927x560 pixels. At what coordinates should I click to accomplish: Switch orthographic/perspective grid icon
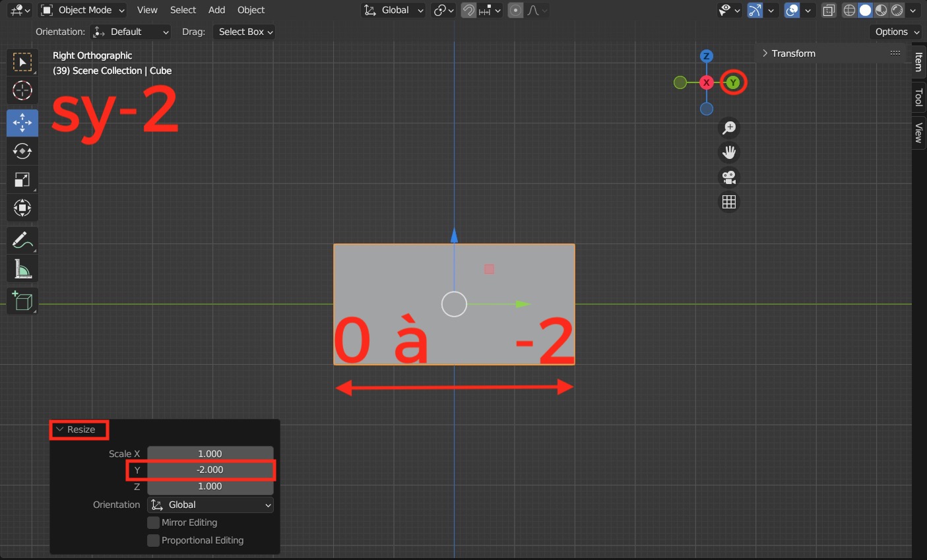click(729, 202)
